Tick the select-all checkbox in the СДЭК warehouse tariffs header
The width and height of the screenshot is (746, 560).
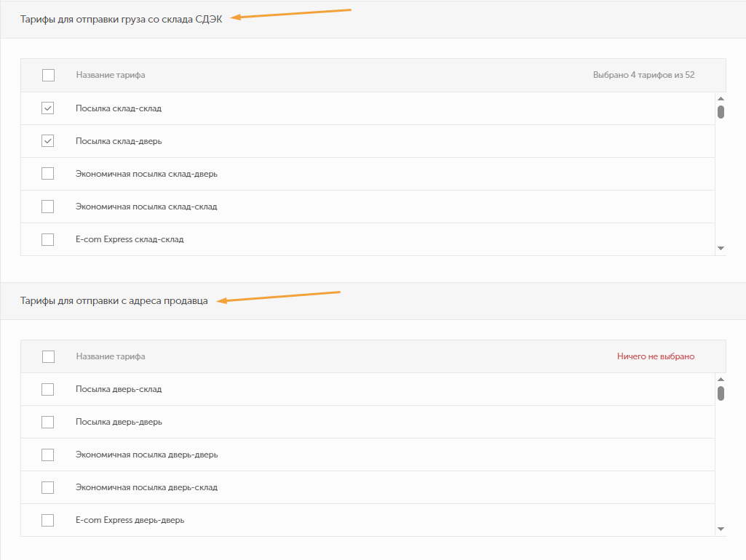pos(48,75)
